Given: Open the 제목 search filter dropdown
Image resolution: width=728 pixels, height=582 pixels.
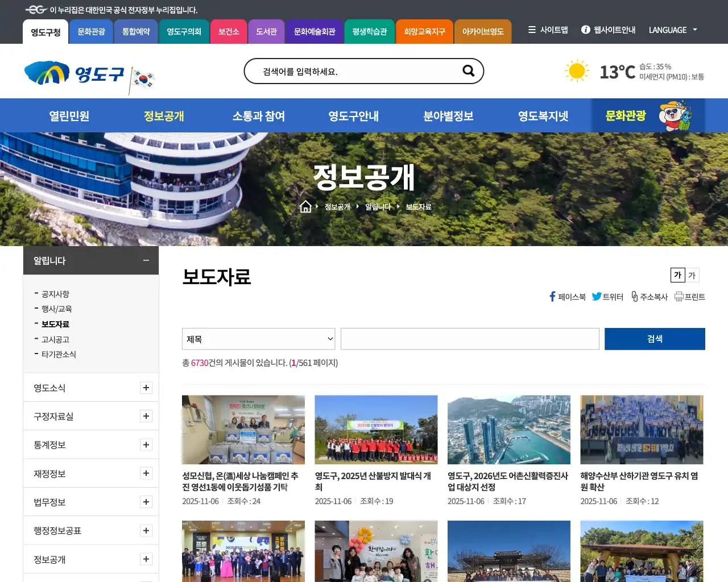Looking at the screenshot, I should [x=258, y=339].
